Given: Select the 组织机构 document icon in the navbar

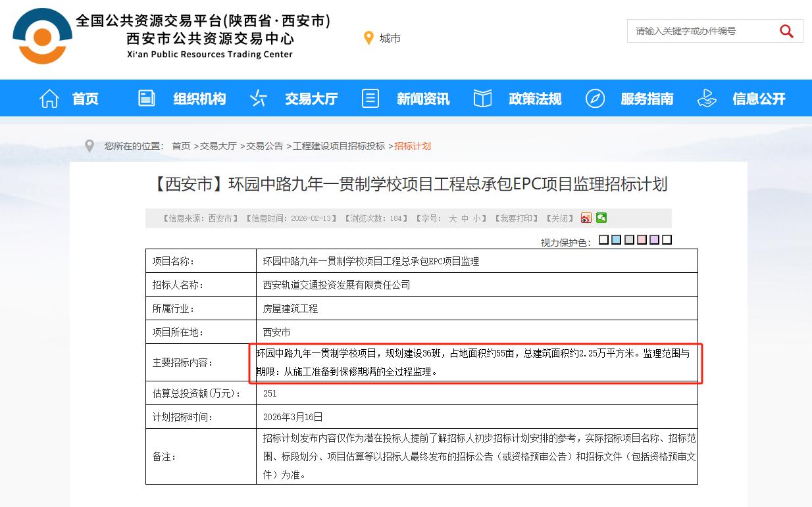Looking at the screenshot, I should click(146, 97).
